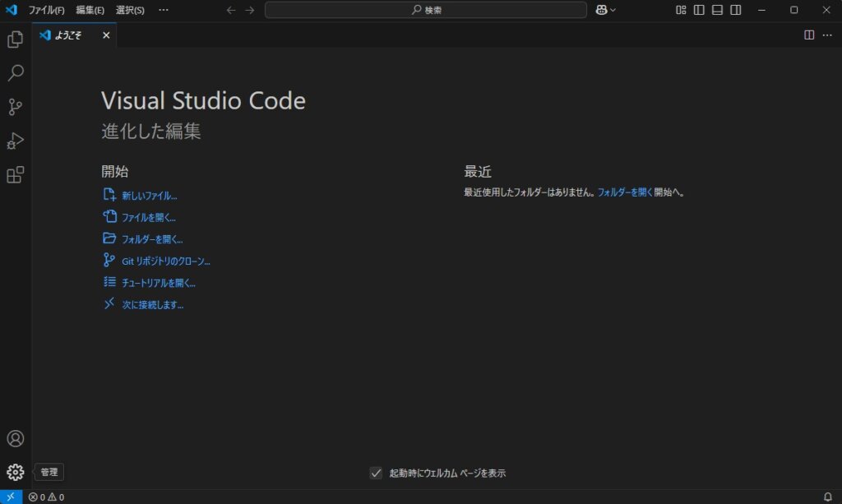This screenshot has height=504, width=842.
Task: Click the VS Code logo in title bar
Action: (x=12, y=10)
